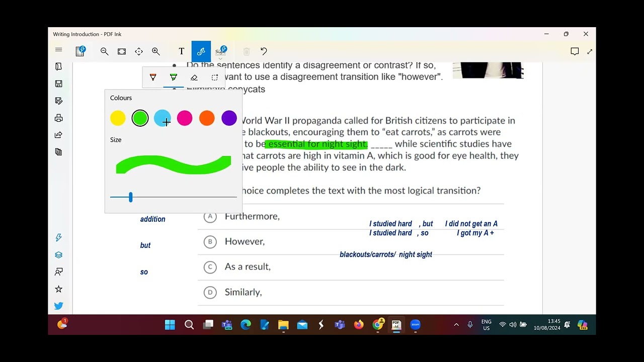
Task: Click the star rate sidebar icon
Action: (59, 289)
